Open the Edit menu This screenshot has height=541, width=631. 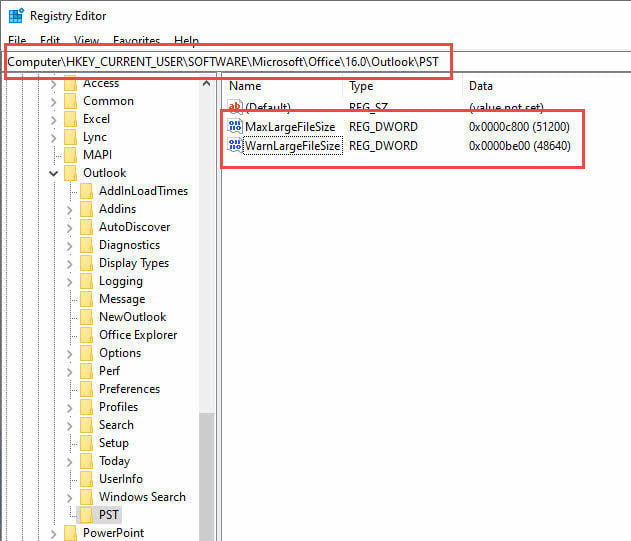(x=50, y=40)
